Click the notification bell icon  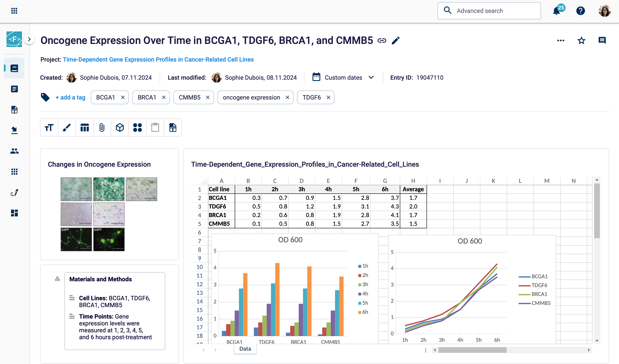tap(556, 11)
